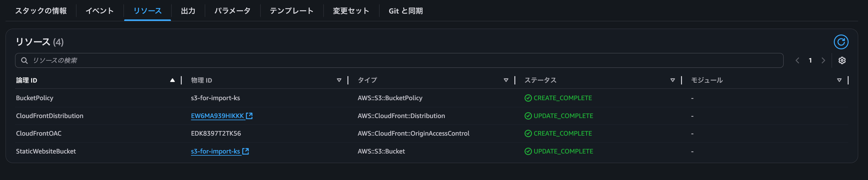Open the テンプレート tab

coord(291,11)
